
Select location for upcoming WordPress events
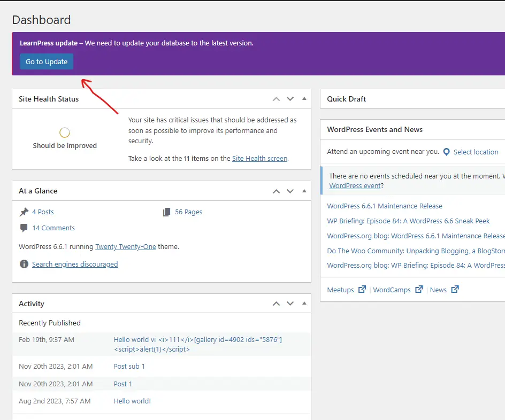(475, 152)
